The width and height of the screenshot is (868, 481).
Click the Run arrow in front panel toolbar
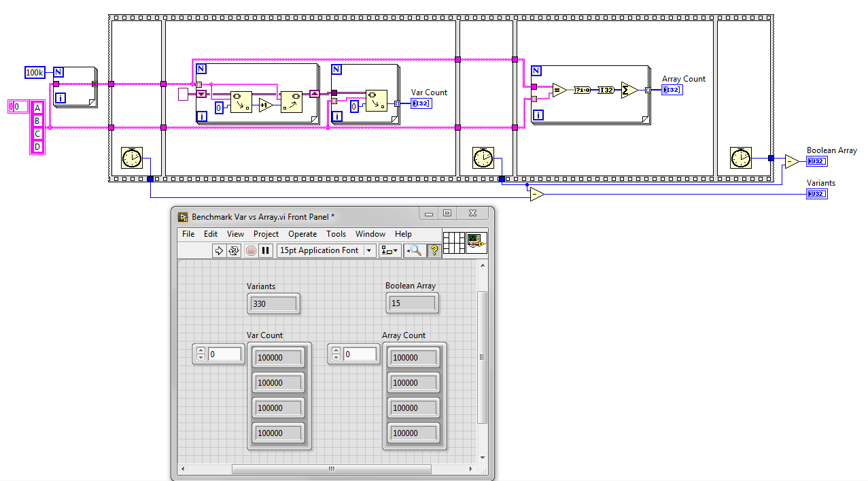[x=219, y=250]
